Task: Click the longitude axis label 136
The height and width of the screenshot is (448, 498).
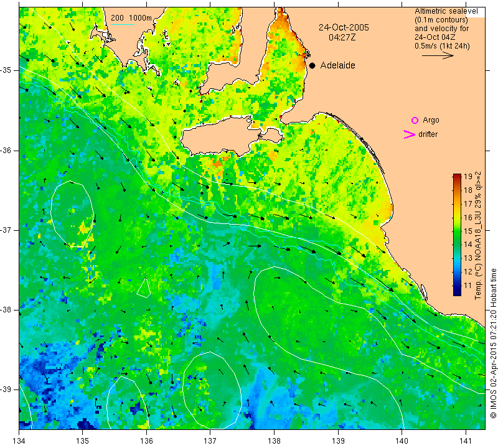Action: click(x=146, y=441)
